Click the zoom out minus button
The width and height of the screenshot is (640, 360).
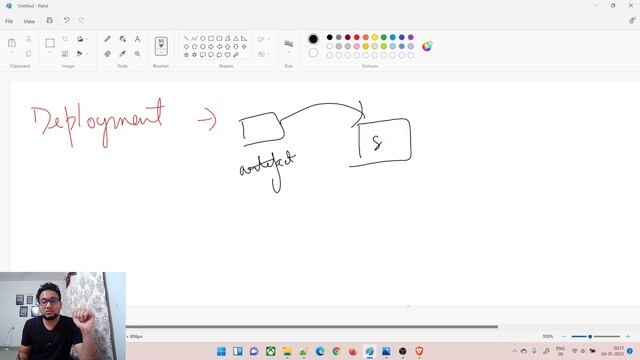pyautogui.click(x=564, y=336)
